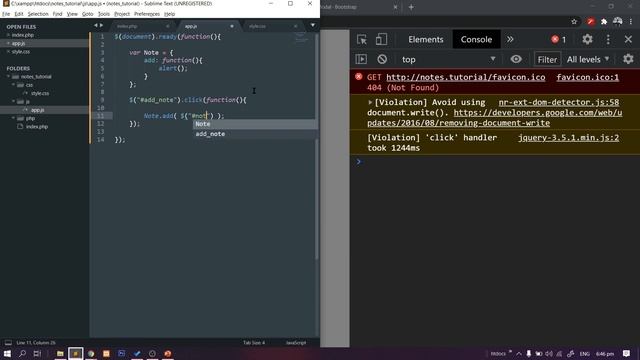Viewport: 640px width, 360px height.
Task: Toggle the DevTools device toolbar icon
Action: [x=381, y=40]
